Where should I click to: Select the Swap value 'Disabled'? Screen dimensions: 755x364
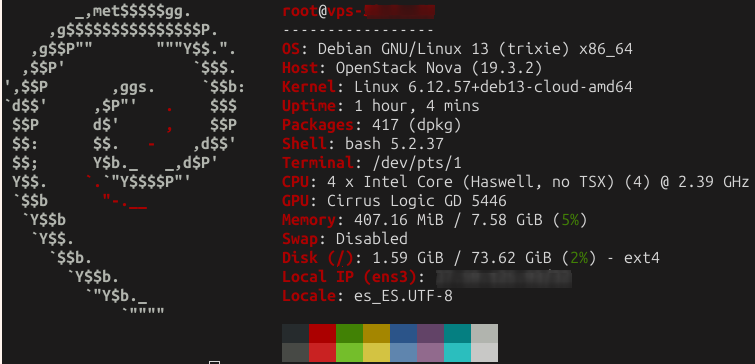point(372,239)
